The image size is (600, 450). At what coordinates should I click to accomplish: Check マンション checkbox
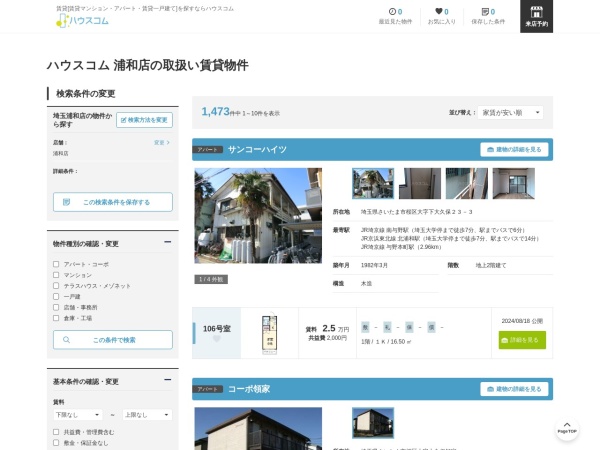56,275
